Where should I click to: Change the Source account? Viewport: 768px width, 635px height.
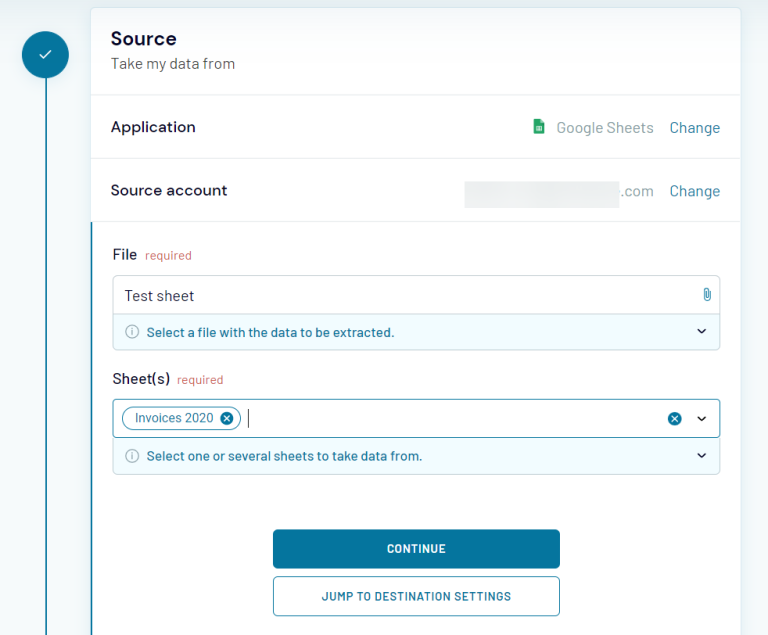[694, 191]
